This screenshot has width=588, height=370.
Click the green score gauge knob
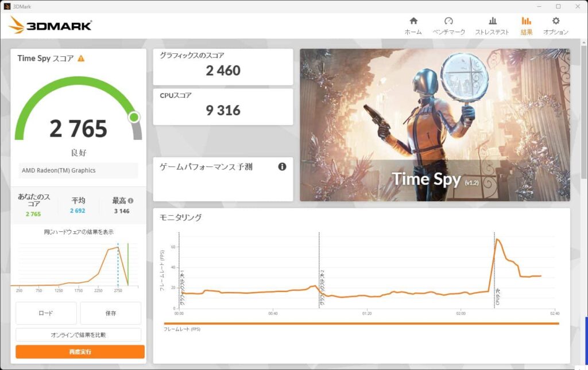click(134, 117)
